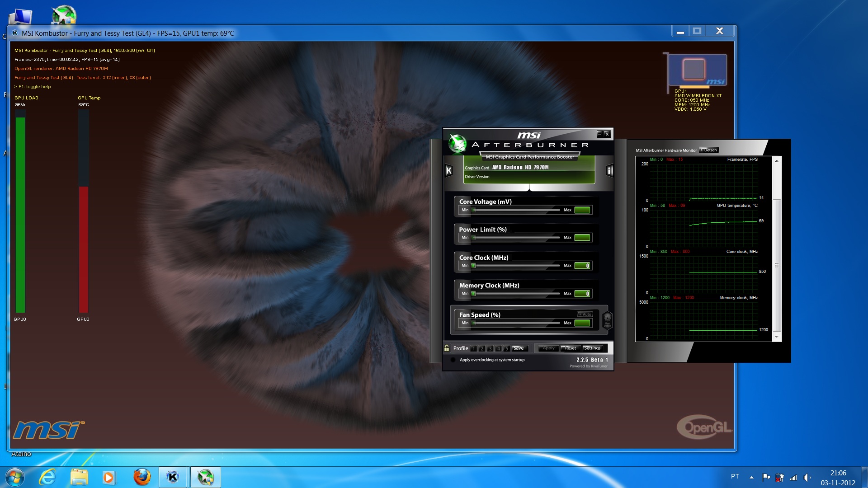The height and width of the screenshot is (488, 868).
Task: Select profile slot 3
Action: tap(490, 348)
